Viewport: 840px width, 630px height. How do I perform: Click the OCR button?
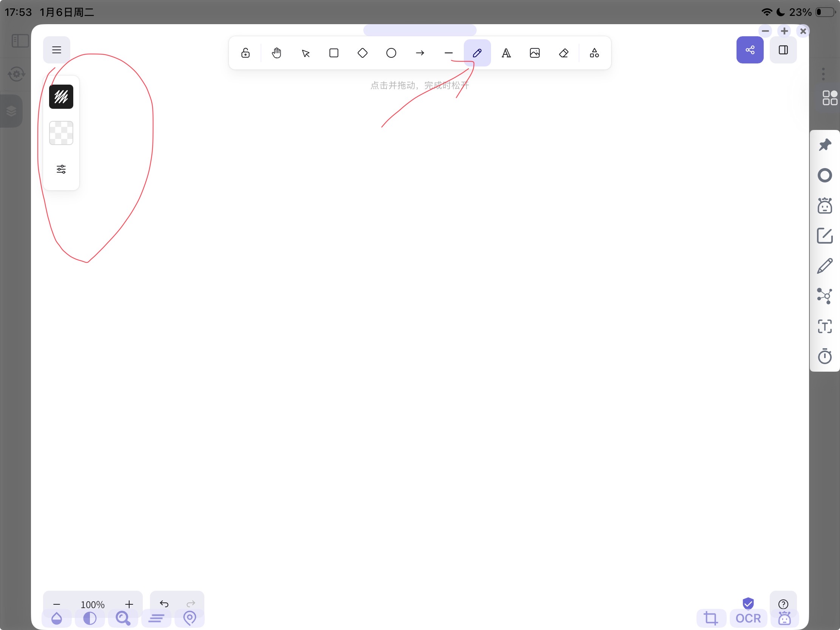point(748,618)
